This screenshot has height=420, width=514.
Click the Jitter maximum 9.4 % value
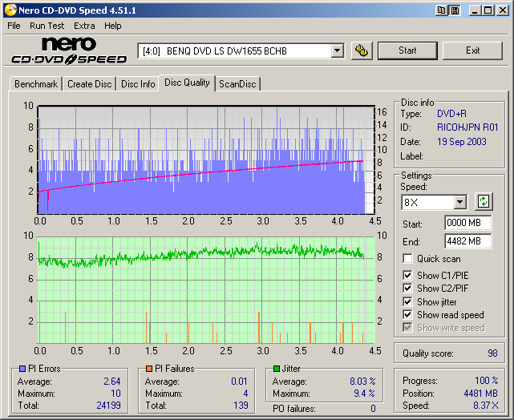pos(364,393)
